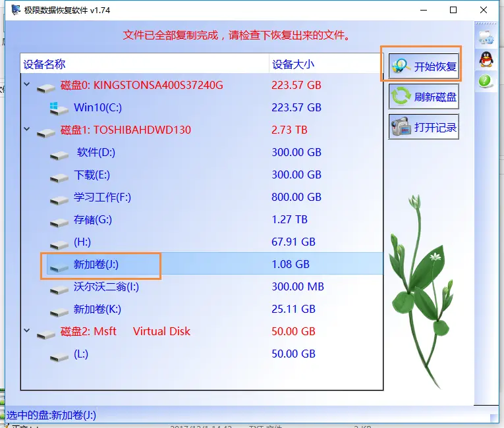Click the 67.91 GB size value

[293, 242]
